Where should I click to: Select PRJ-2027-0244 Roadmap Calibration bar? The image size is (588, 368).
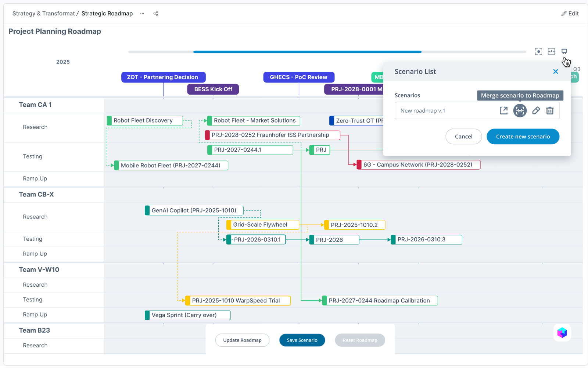click(380, 301)
